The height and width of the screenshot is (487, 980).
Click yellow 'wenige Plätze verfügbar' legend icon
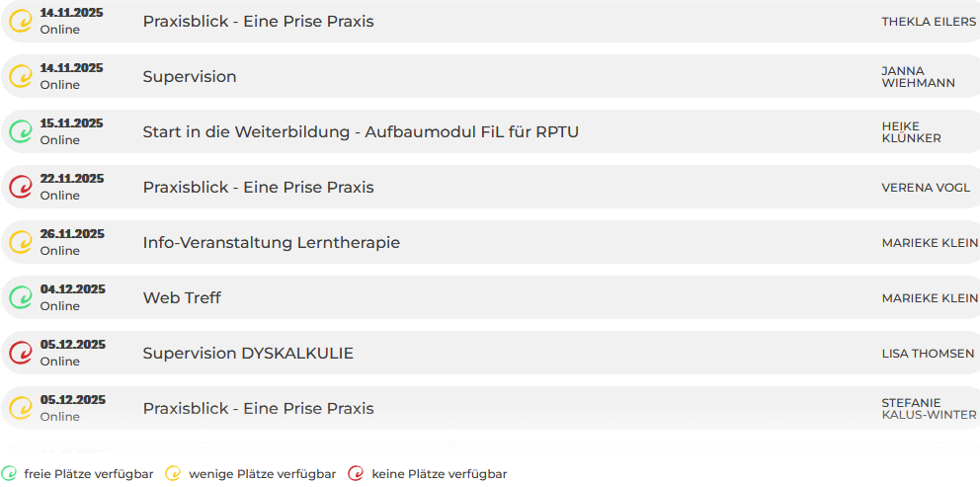(173, 474)
